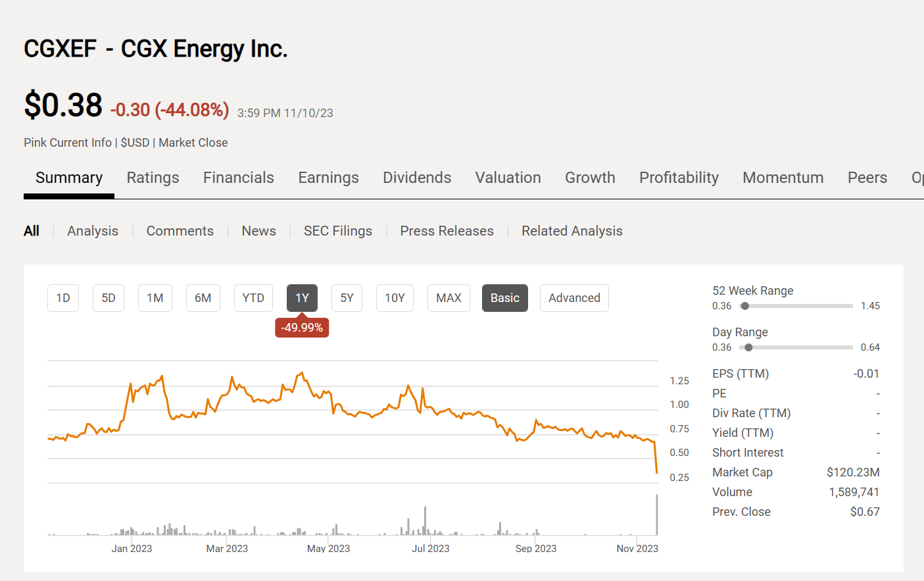This screenshot has height=581, width=924.
Task: Show the MAX historical chart
Action: [449, 297]
